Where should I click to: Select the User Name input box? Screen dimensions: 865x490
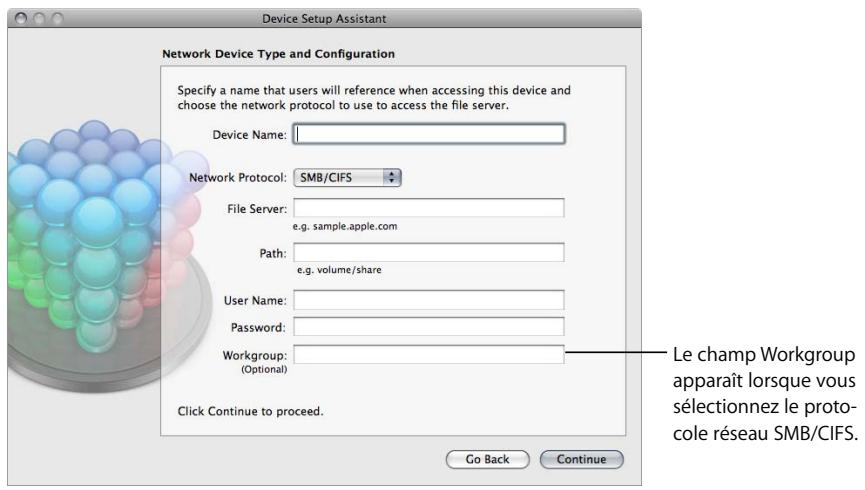pos(429,300)
